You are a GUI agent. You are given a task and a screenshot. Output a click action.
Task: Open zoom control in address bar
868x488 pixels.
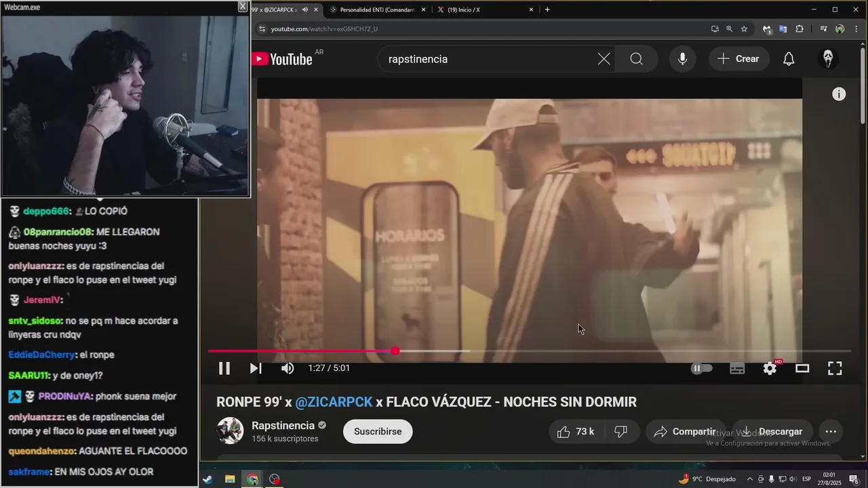click(730, 29)
